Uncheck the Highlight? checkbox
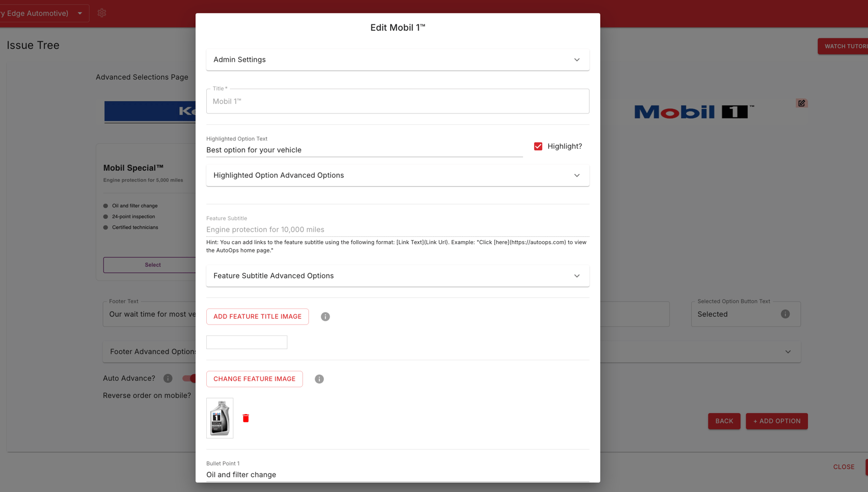 pyautogui.click(x=538, y=146)
